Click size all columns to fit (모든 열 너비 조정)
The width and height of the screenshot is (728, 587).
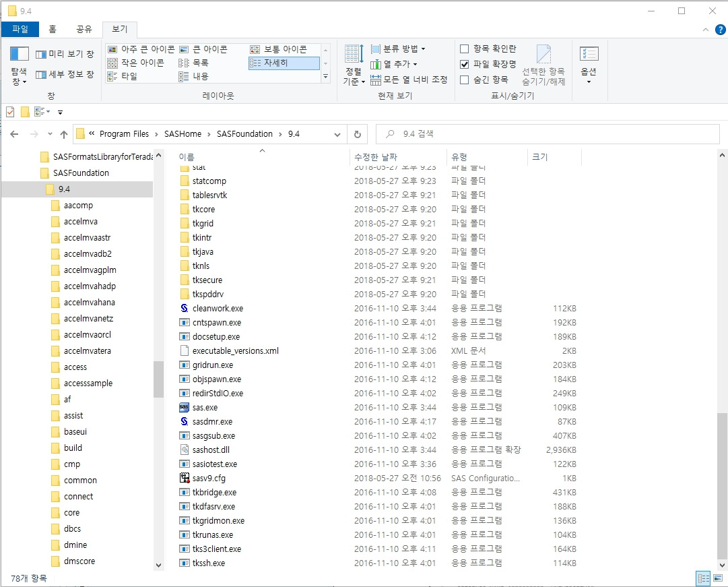409,80
